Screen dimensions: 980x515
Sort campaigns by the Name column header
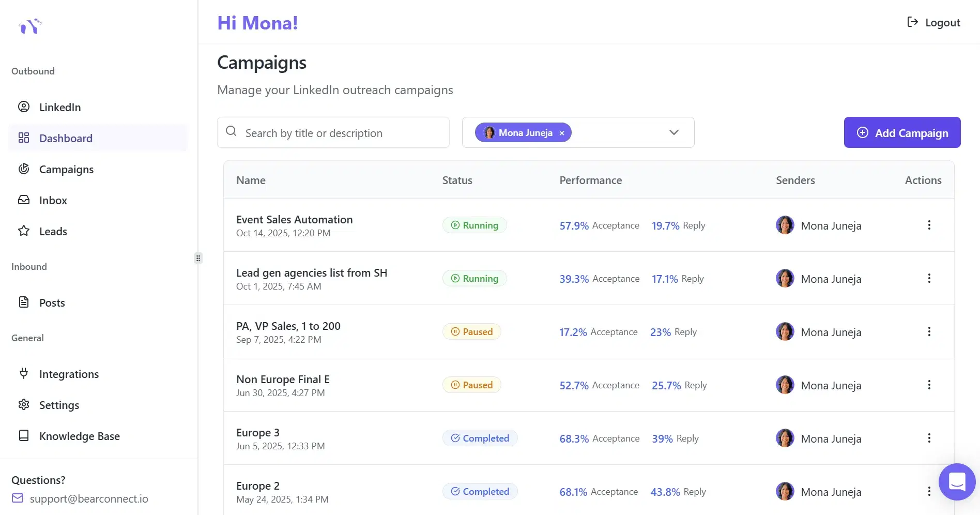[251, 180]
